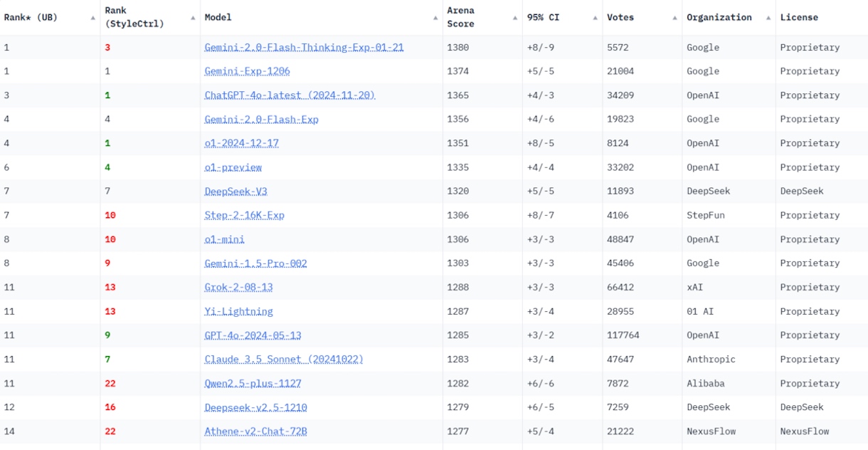
Task: Select license cell NexusFlow
Action: 805,431
